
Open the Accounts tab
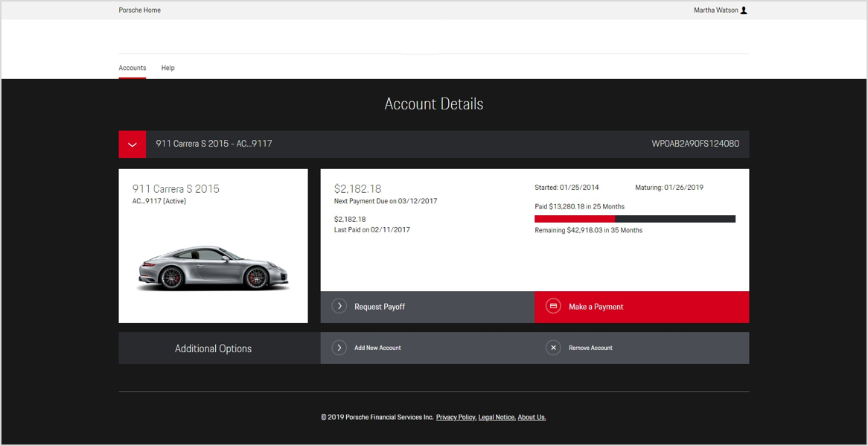coord(133,68)
